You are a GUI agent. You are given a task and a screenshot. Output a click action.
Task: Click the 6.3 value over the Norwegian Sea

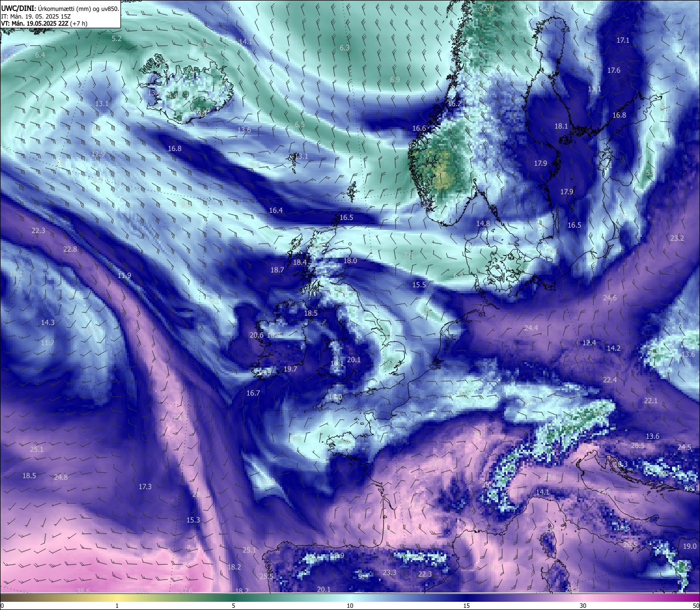tap(345, 48)
